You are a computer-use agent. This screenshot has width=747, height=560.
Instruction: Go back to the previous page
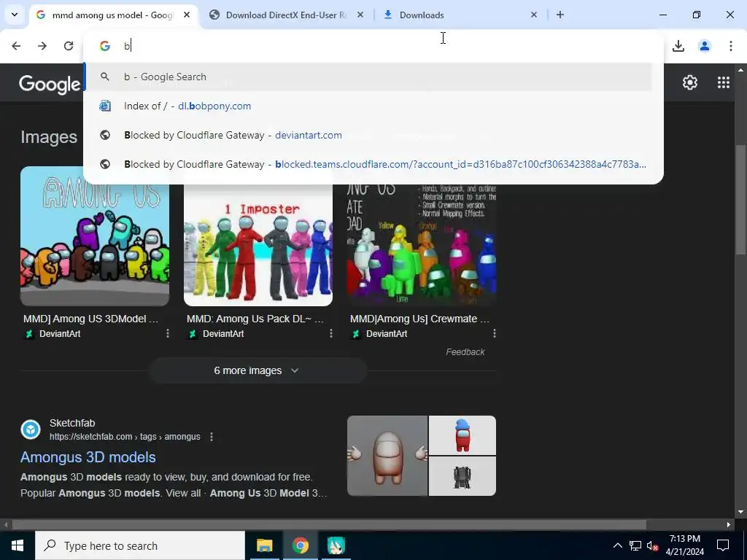[16, 46]
